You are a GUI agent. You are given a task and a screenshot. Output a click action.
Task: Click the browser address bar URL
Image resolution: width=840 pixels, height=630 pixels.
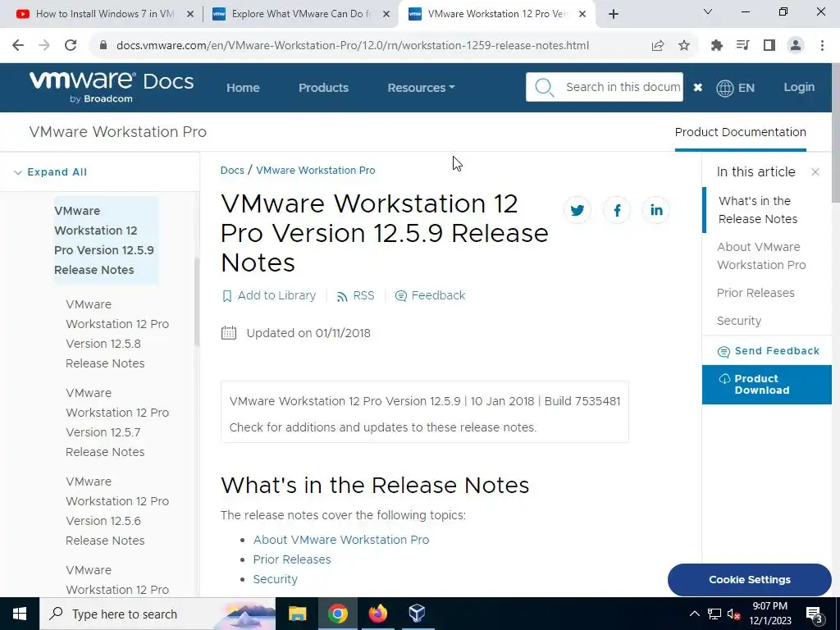click(x=353, y=46)
